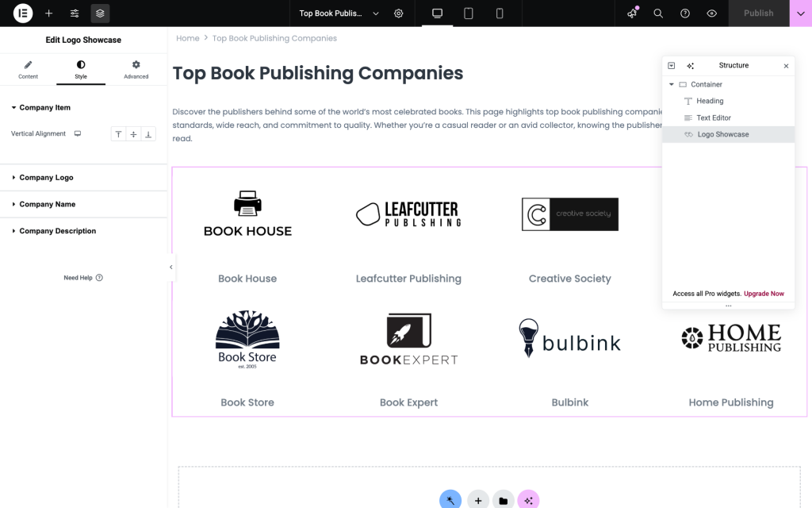Collapse the Container tree arrow
Viewport: 812px width, 508px height.
(671, 84)
